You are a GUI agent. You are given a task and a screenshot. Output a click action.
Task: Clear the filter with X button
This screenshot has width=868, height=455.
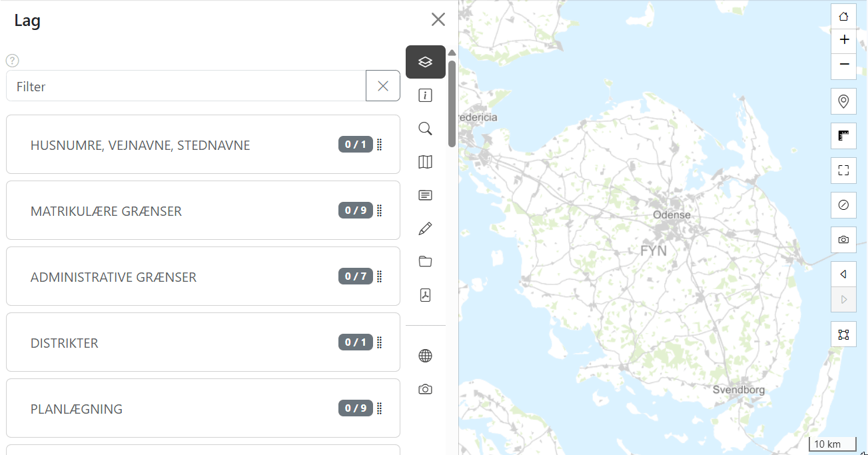point(383,86)
